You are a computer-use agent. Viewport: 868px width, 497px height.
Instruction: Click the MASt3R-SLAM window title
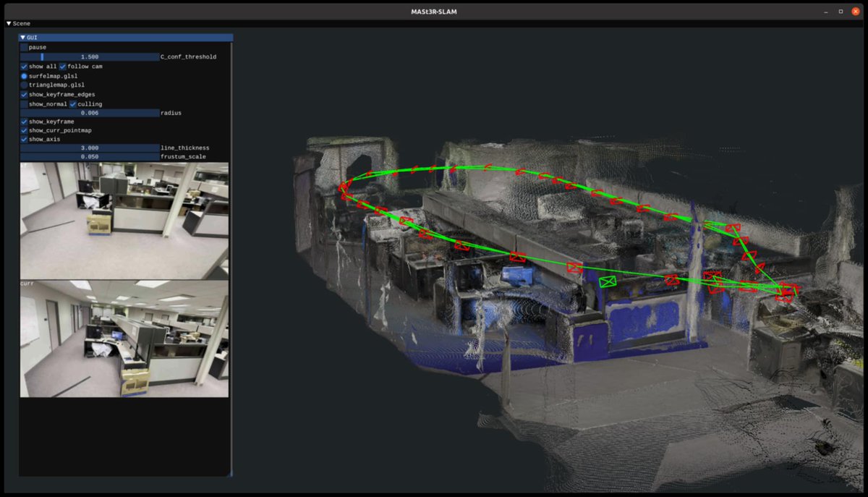[434, 12]
